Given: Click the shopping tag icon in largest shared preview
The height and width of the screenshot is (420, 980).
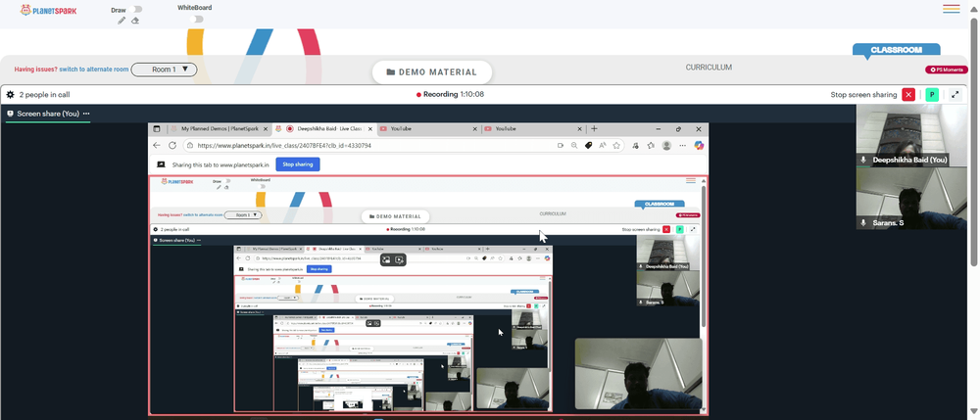Looking at the screenshot, I should pyautogui.click(x=588, y=146).
